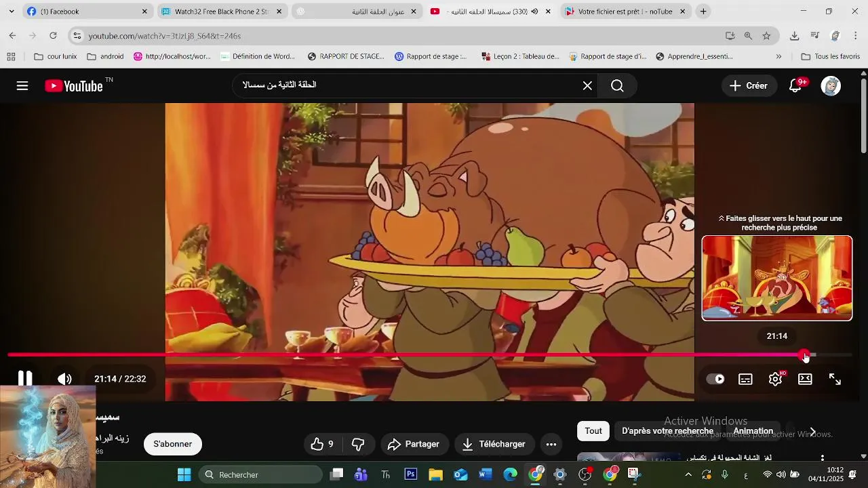Open the media control icon

click(x=815, y=36)
